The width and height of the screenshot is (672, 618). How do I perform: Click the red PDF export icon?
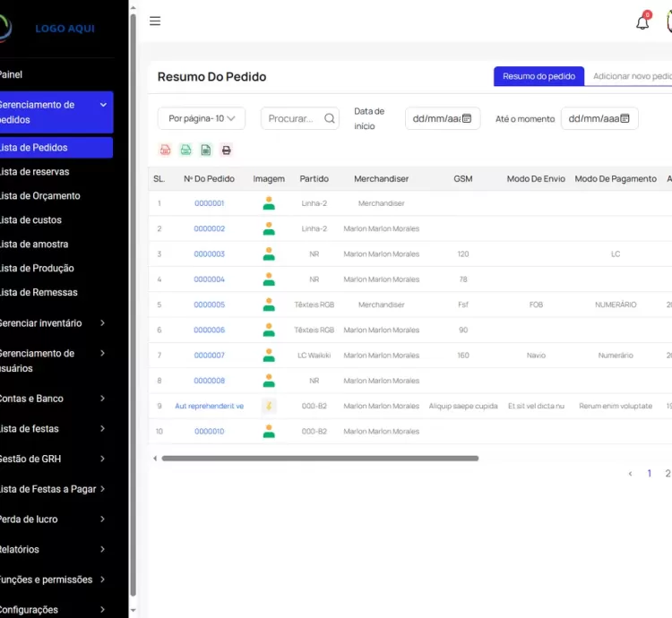[165, 150]
